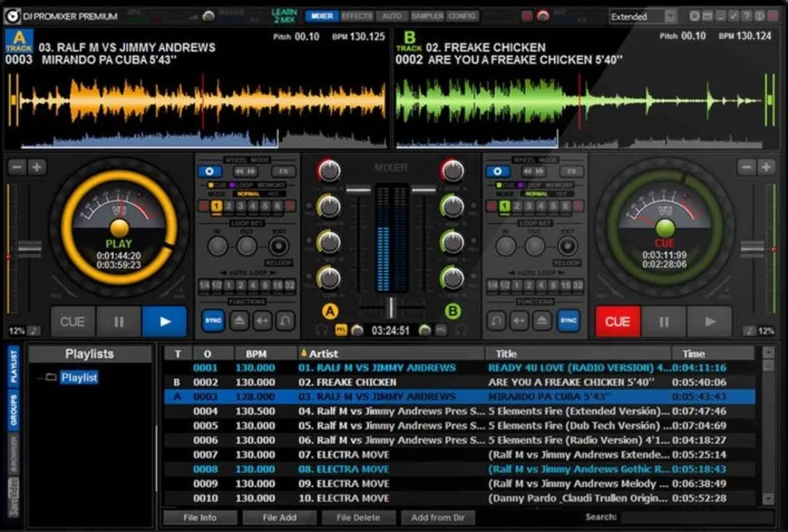Toggle deck B blue wheel mode button

tap(498, 172)
